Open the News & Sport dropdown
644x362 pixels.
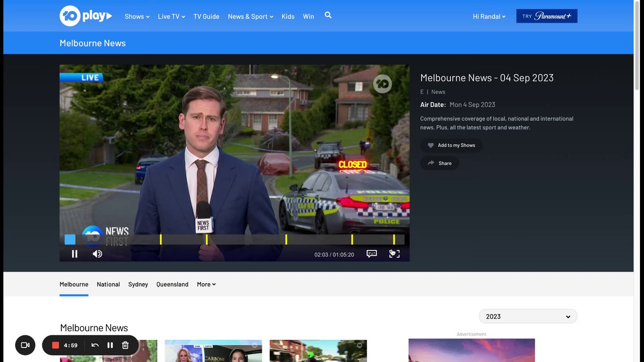point(251,17)
